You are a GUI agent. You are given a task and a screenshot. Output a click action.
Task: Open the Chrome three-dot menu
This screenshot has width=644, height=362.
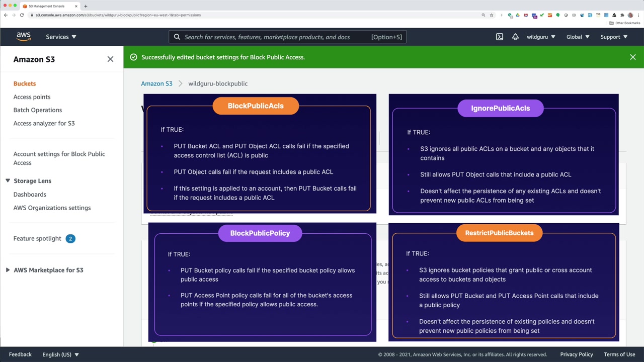pos(638,15)
